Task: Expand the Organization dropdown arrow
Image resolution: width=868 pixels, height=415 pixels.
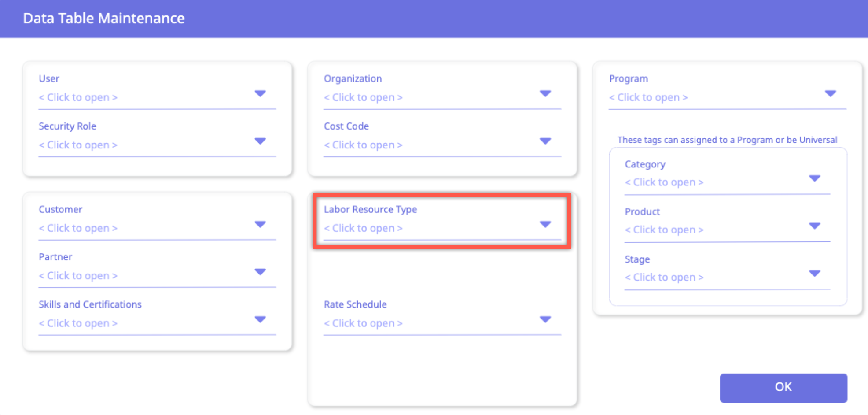Action: (x=545, y=93)
